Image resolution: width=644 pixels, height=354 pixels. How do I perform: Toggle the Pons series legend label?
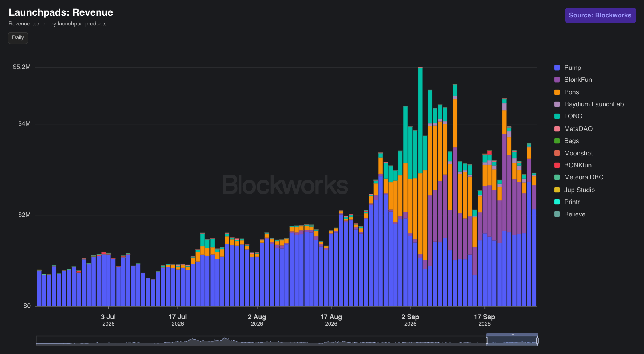572,92
